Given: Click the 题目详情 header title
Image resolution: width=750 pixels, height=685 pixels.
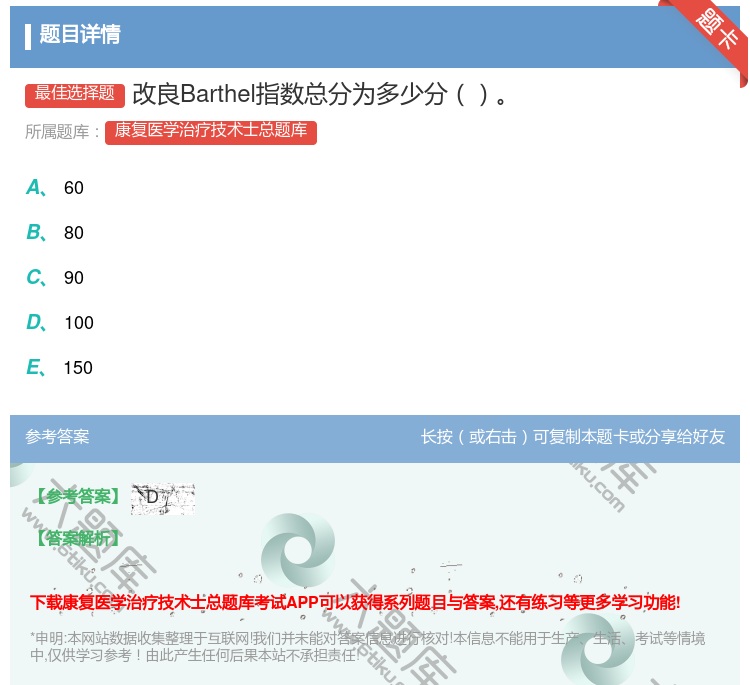Looking at the screenshot, I should coord(80,34).
